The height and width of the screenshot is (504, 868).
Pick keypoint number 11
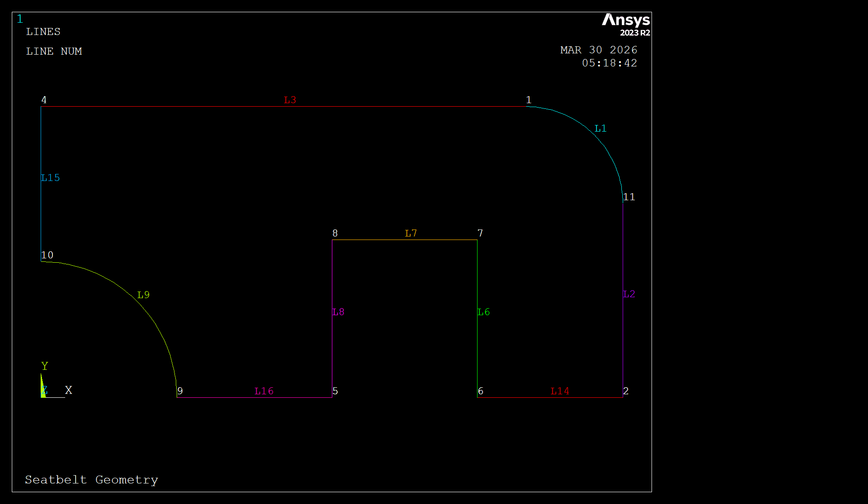pyautogui.click(x=629, y=197)
